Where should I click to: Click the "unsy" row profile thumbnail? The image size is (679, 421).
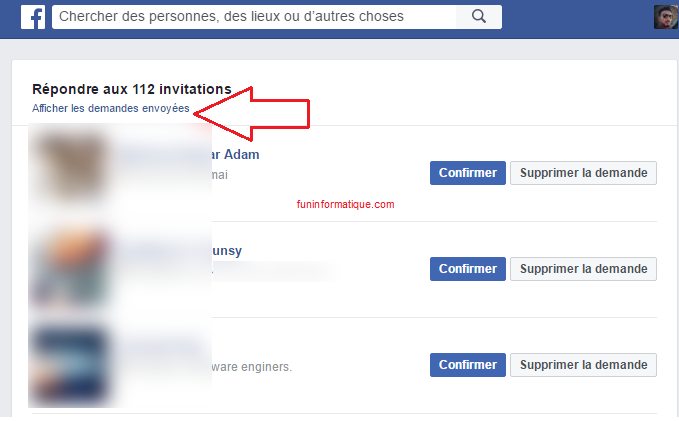pyautogui.click(x=68, y=267)
